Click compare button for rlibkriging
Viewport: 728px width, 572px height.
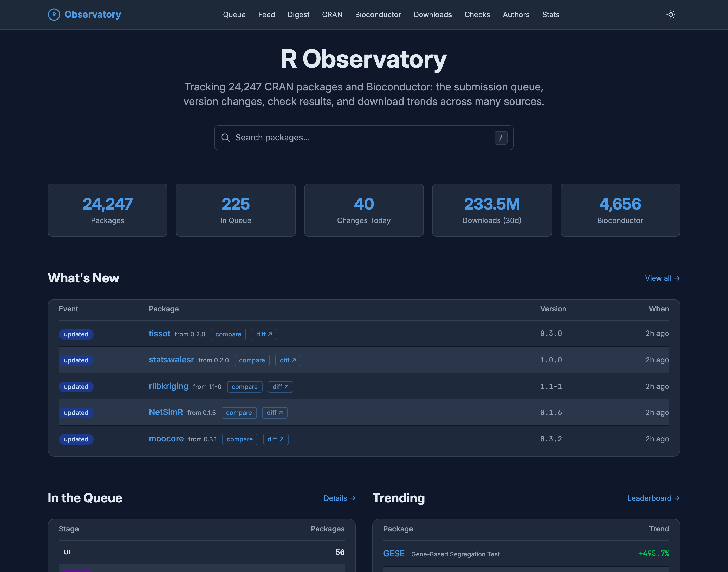pyautogui.click(x=244, y=387)
